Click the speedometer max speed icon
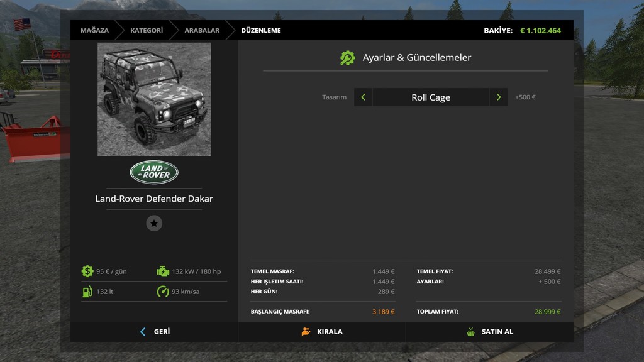Image resolution: width=644 pixels, height=362 pixels. point(163,292)
